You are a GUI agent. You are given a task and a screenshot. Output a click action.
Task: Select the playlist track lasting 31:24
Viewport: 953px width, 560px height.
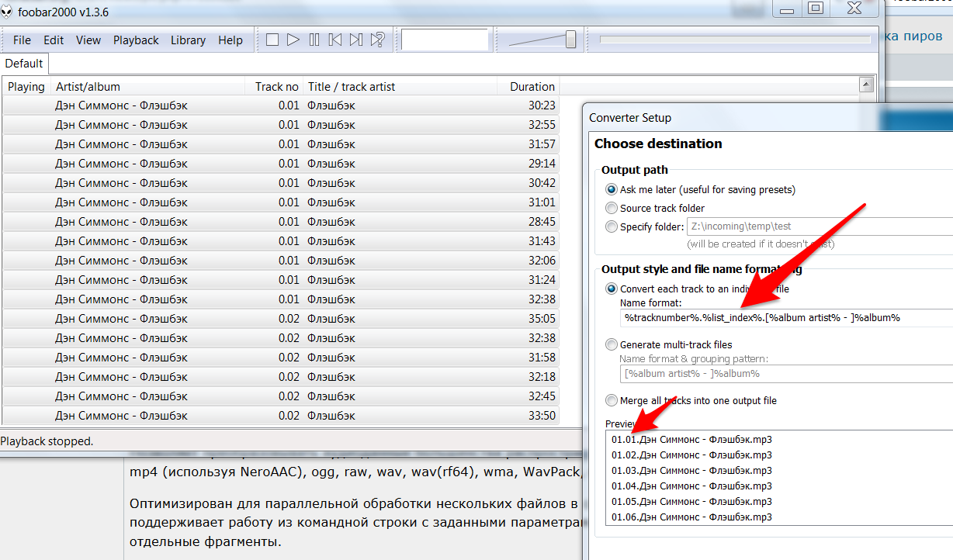pos(281,280)
